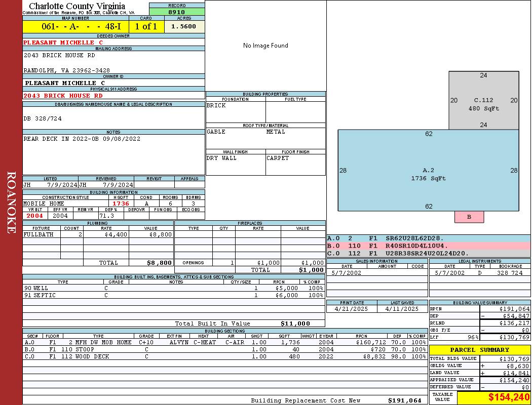This screenshot has height=405, width=532.
Task: Click the FULLBATH plumbing fixture row
Action: point(98,235)
